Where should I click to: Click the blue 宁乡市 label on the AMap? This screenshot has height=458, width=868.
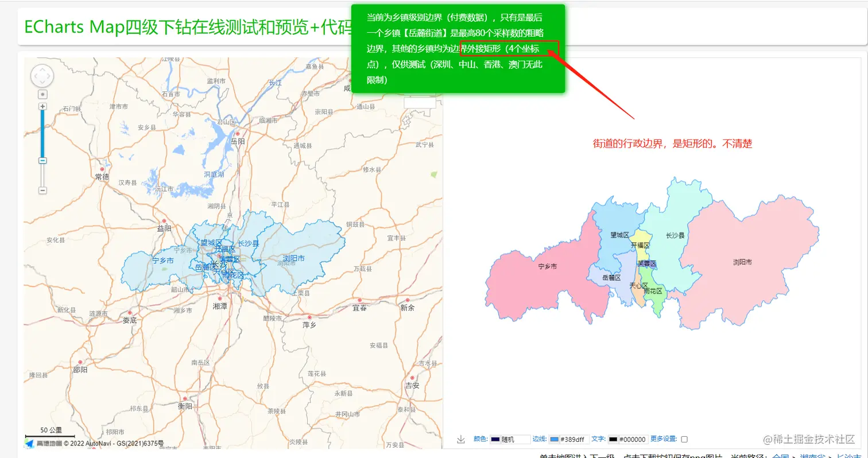coord(163,261)
